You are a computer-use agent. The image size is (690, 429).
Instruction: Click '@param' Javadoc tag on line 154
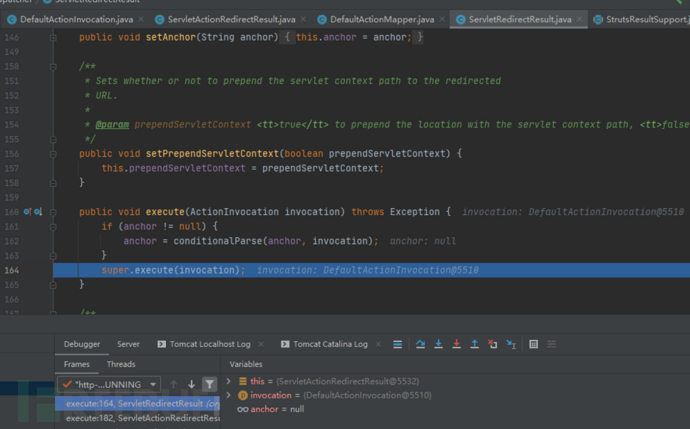click(x=112, y=125)
